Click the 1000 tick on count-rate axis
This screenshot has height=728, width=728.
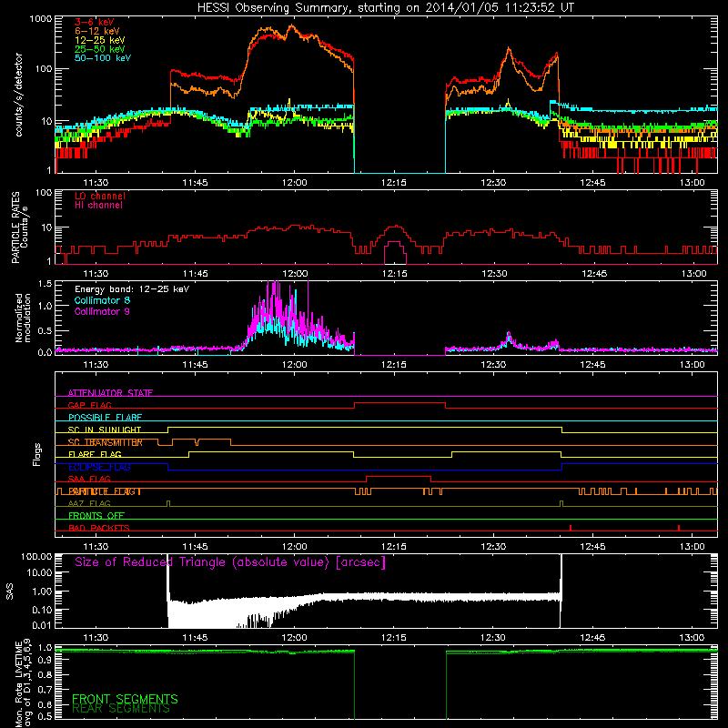coord(41,19)
